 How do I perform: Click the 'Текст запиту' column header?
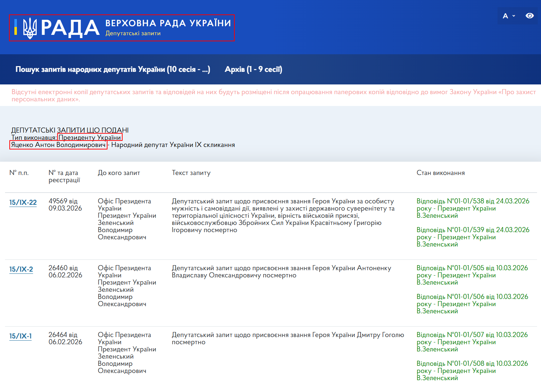(191, 173)
